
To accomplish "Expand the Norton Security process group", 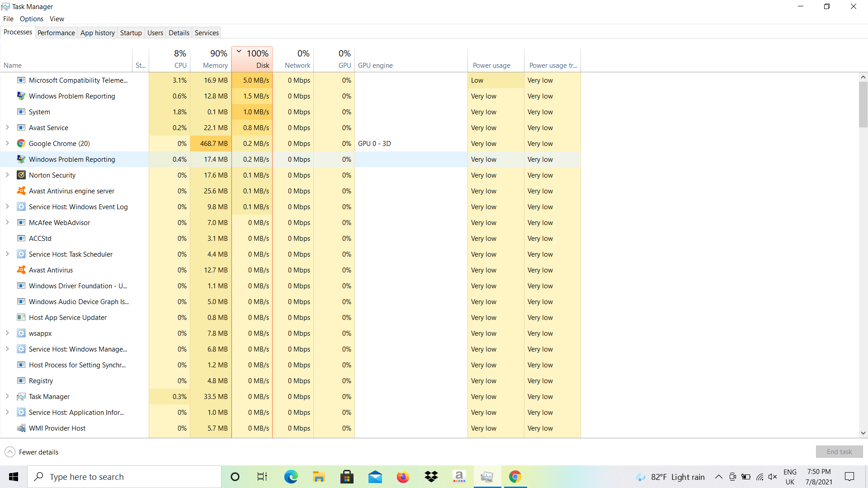I will coord(7,175).
